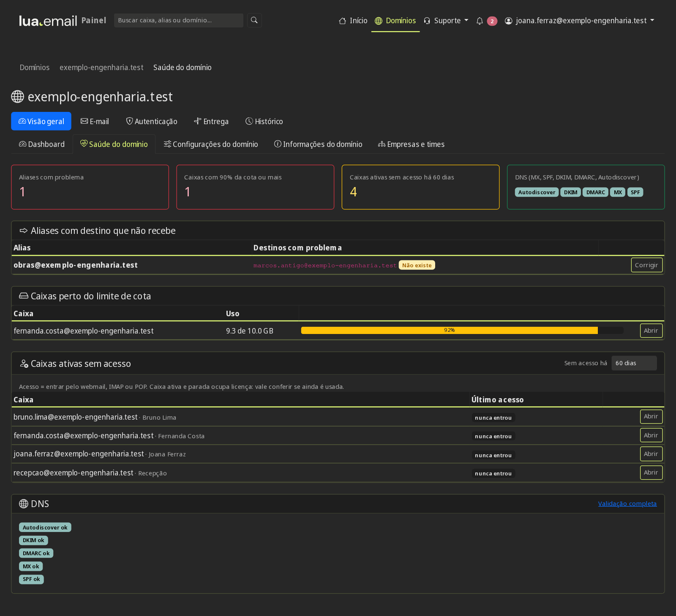Click Corrigir for obras alias
Viewport: 676px width, 616px height.
tap(646, 265)
